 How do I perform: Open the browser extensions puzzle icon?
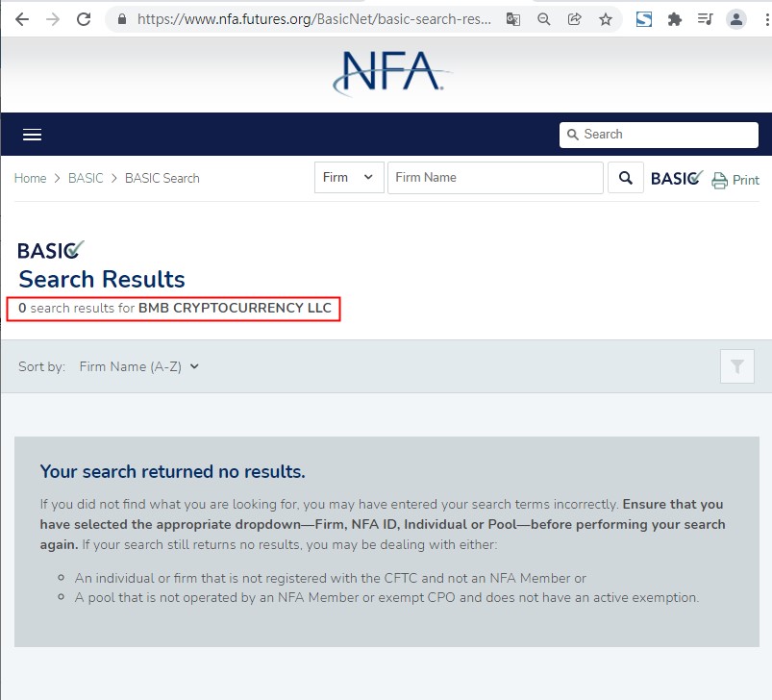coord(675,19)
